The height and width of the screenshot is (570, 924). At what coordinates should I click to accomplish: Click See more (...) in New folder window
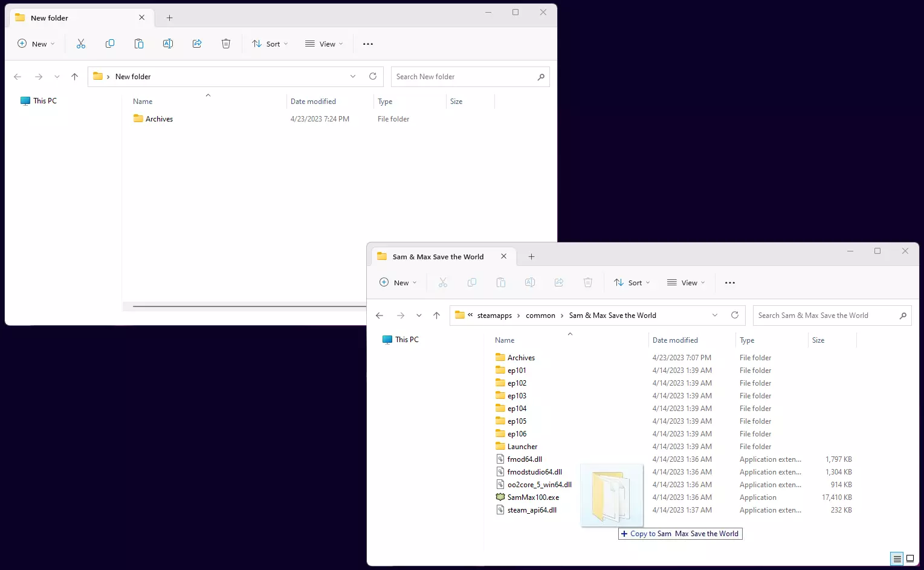[x=368, y=44]
